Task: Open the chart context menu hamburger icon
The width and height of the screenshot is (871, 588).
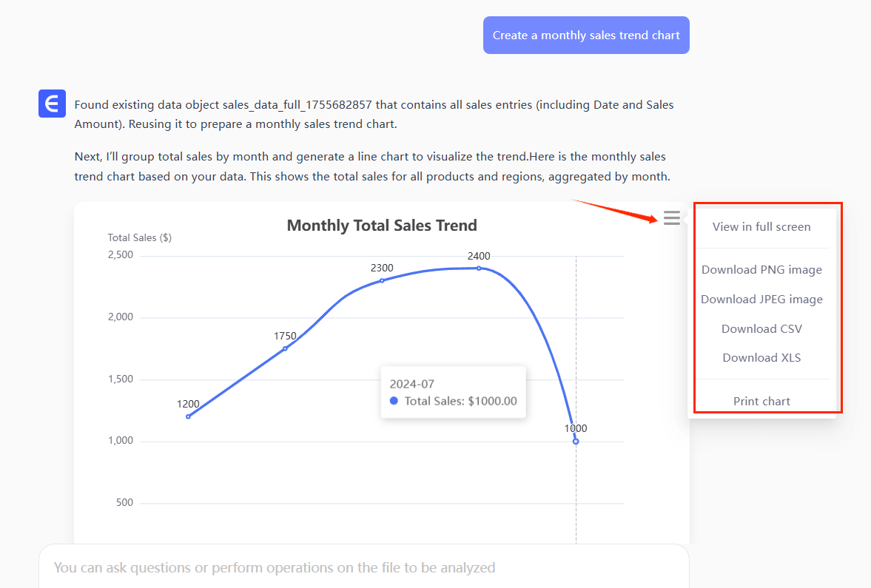Action: [671, 218]
